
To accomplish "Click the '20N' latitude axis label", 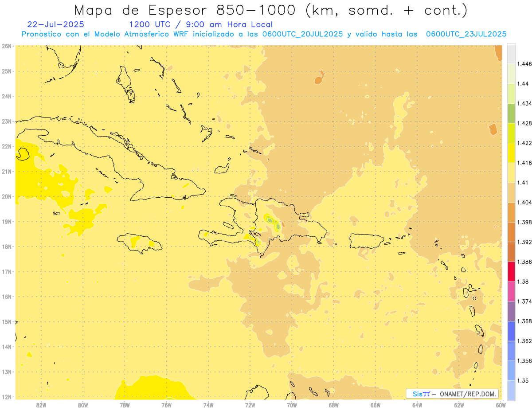I will (x=6, y=196).
